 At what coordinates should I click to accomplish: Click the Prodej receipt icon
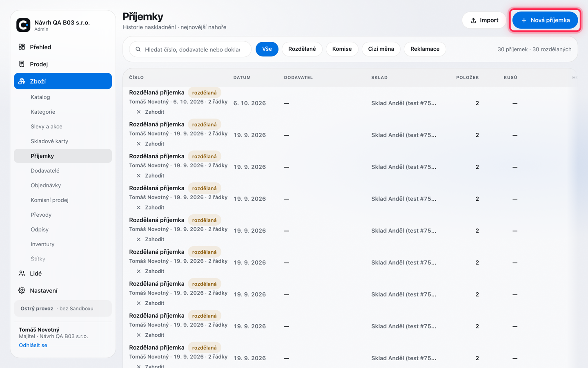22,64
